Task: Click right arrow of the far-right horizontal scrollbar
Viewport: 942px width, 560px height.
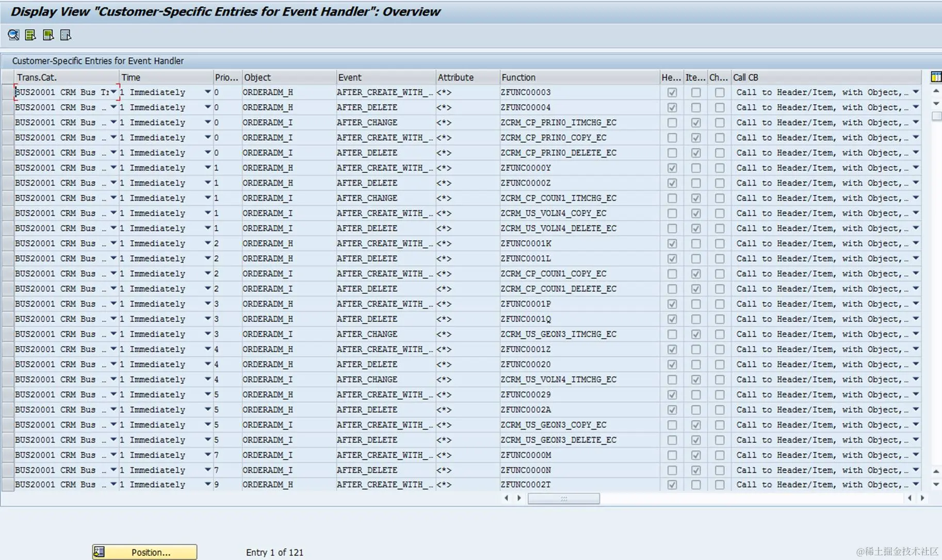Action: [x=922, y=498]
